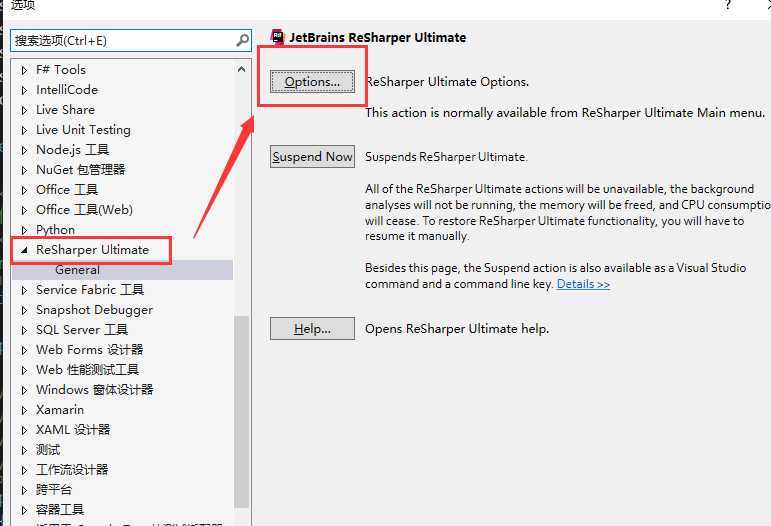
Task: Click the Suspend Now button
Action: coord(312,157)
